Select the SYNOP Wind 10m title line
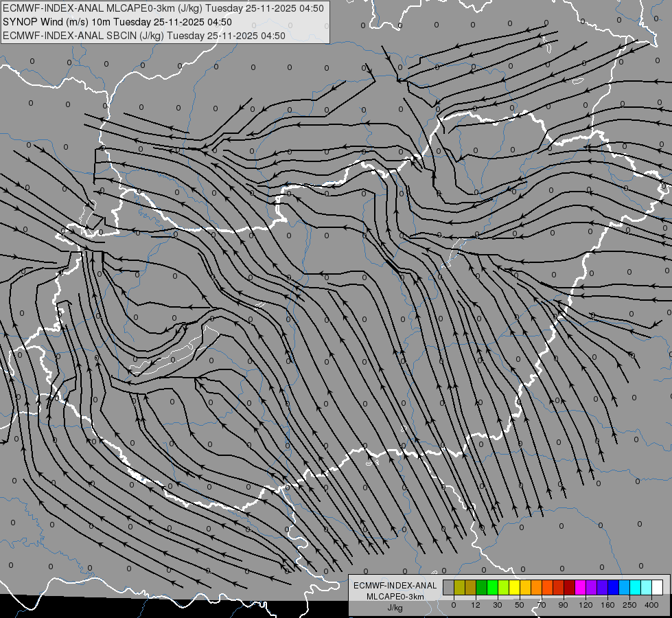 117,22
